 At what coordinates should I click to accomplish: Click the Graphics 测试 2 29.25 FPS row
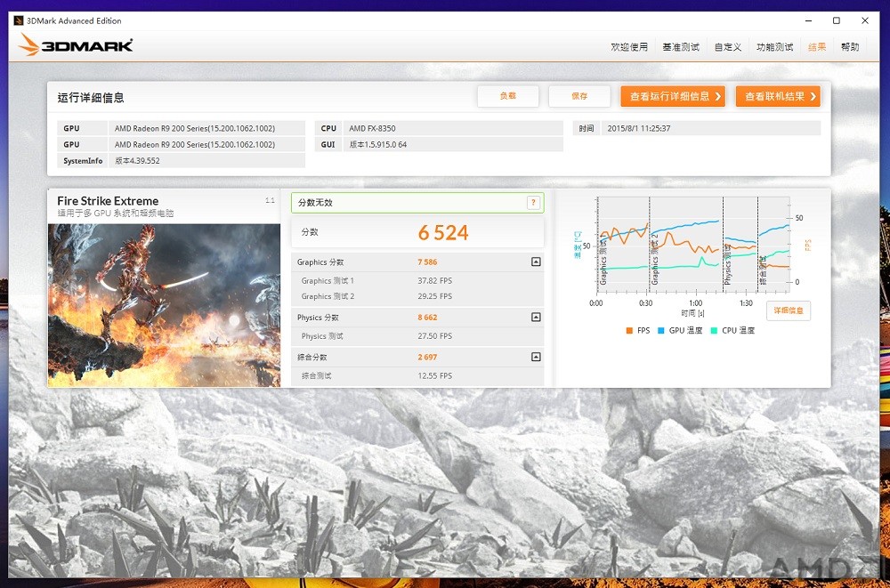417,296
